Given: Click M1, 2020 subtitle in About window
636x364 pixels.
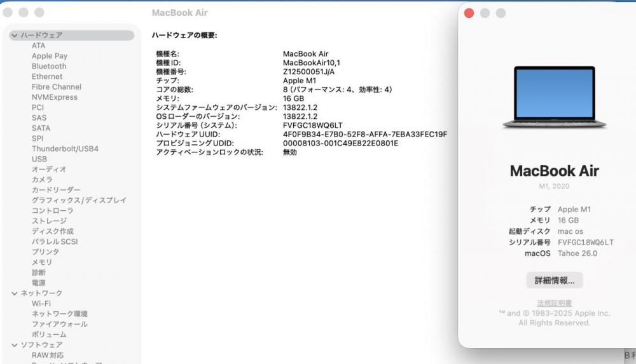Looking at the screenshot, I should pyautogui.click(x=554, y=186).
